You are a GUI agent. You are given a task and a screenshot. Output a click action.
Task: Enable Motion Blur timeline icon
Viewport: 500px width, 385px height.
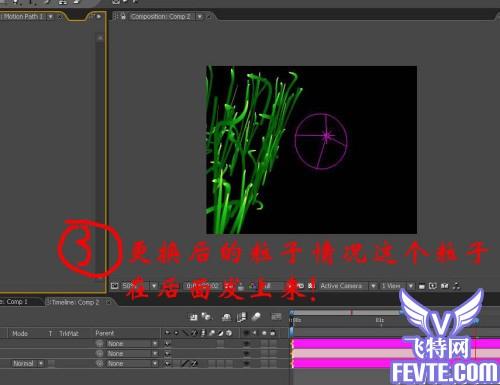[x=256, y=317]
